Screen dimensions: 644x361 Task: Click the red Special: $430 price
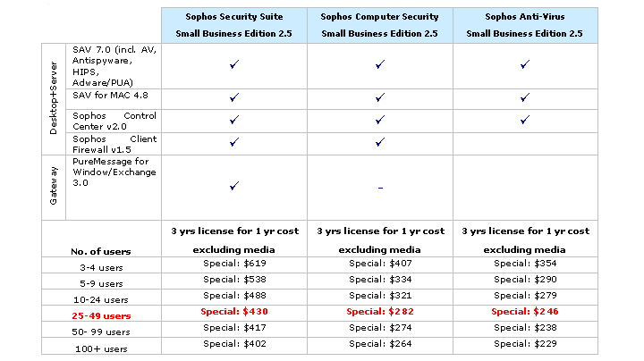[235, 312]
